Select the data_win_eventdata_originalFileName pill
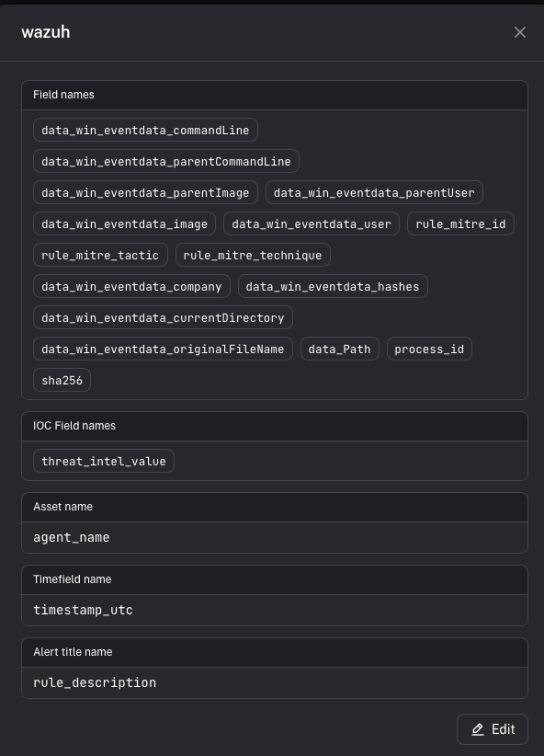 (163, 349)
